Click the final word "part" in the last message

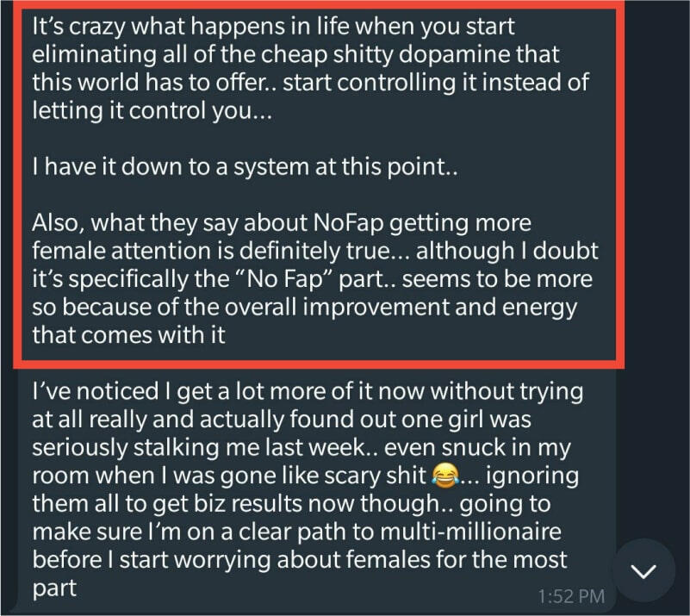tap(54, 589)
